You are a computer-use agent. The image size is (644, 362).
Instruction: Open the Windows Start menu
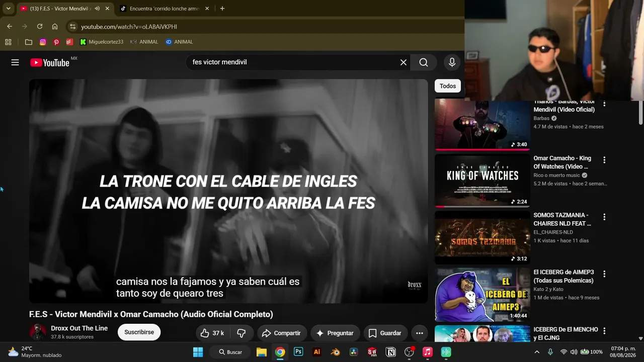pyautogui.click(x=198, y=352)
